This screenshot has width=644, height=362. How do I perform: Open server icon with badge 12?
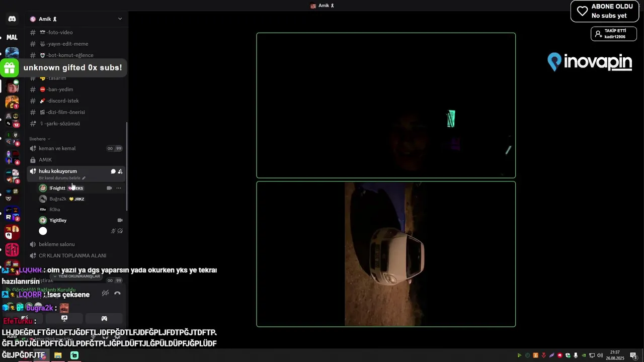point(12,120)
